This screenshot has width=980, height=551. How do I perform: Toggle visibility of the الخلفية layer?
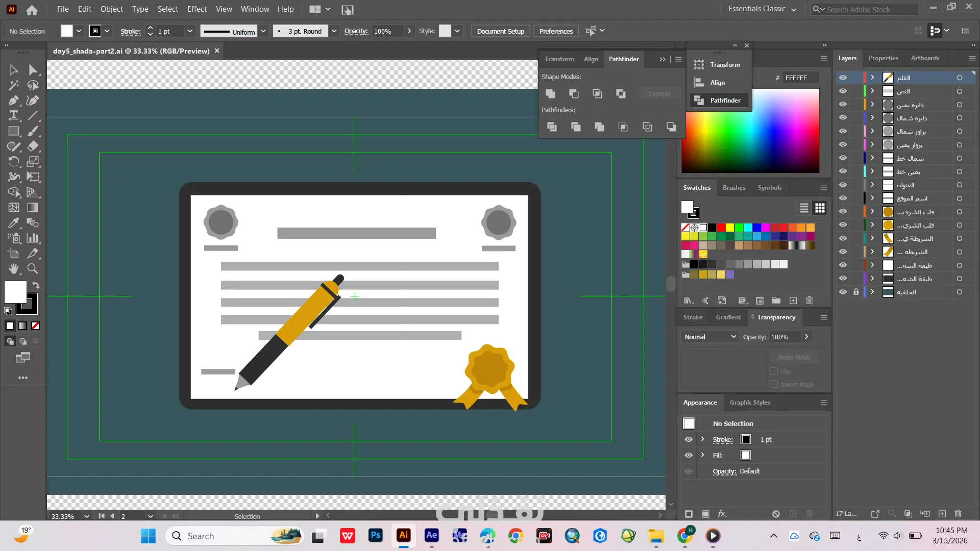pos(843,292)
